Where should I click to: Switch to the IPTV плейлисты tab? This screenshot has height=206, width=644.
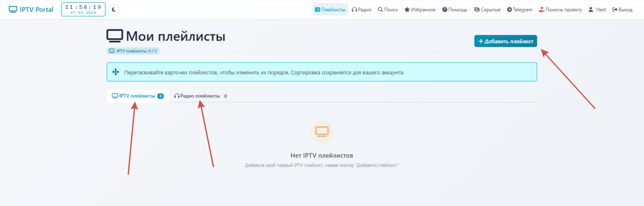point(138,96)
